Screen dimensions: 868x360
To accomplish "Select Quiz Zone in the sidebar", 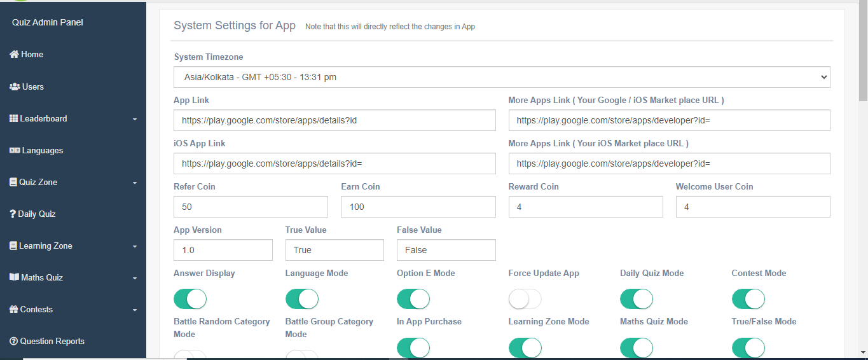I will 38,183.
